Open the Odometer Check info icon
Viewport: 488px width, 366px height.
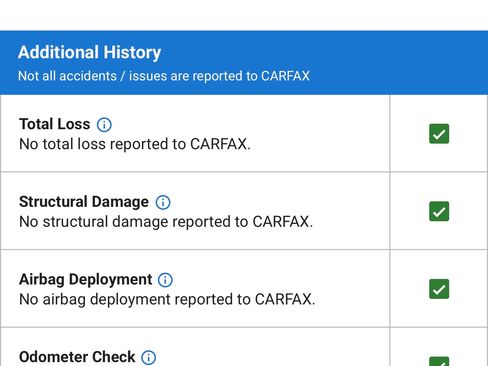148,358
